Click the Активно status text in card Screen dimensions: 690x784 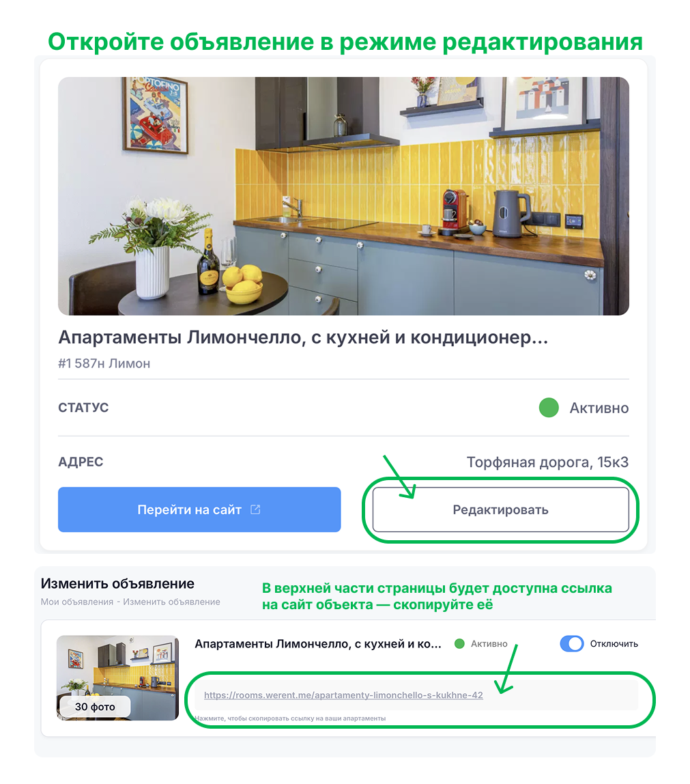pyautogui.click(x=599, y=408)
